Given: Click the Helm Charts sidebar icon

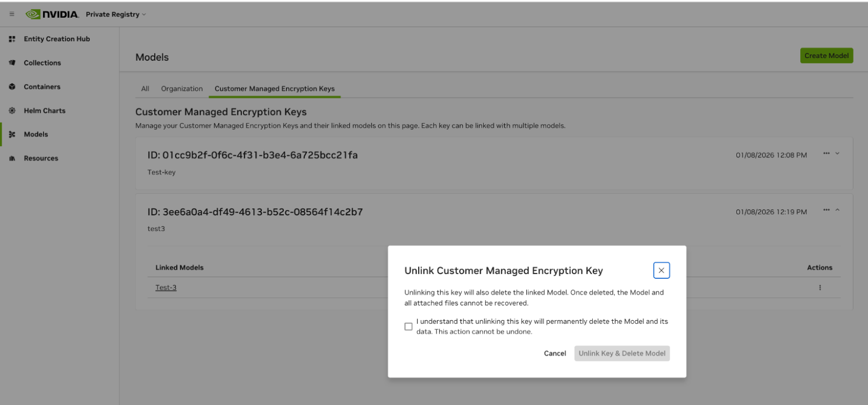Looking at the screenshot, I should click(x=12, y=111).
